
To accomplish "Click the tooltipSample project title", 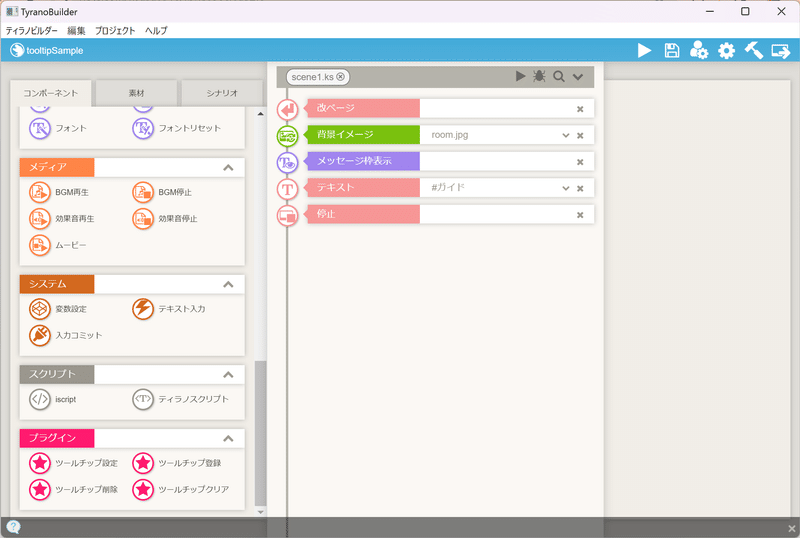I will pyautogui.click(x=55, y=51).
